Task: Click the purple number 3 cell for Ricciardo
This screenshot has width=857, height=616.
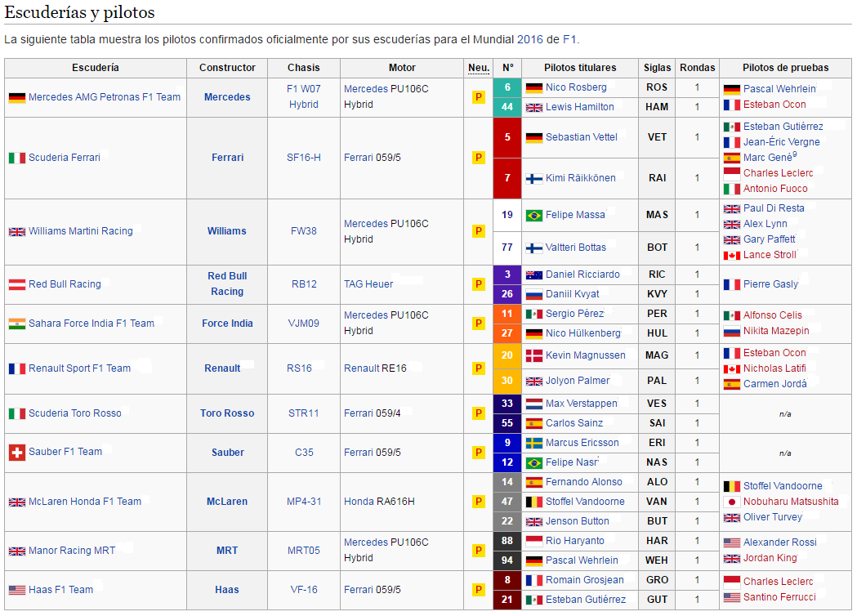Action: click(507, 275)
